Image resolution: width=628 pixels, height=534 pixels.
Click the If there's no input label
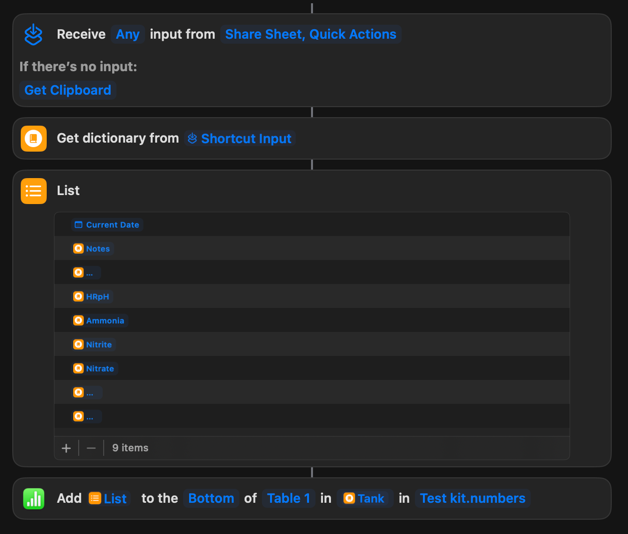(x=78, y=66)
